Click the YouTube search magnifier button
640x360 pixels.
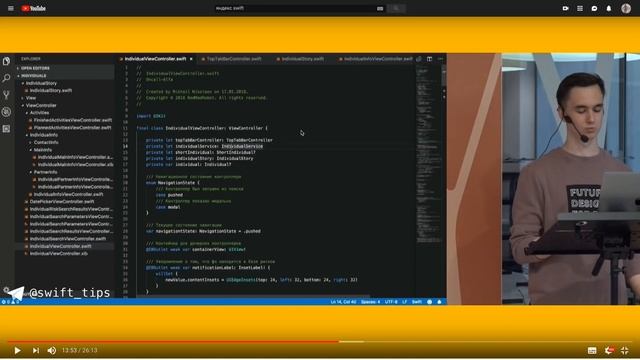tap(396, 8)
